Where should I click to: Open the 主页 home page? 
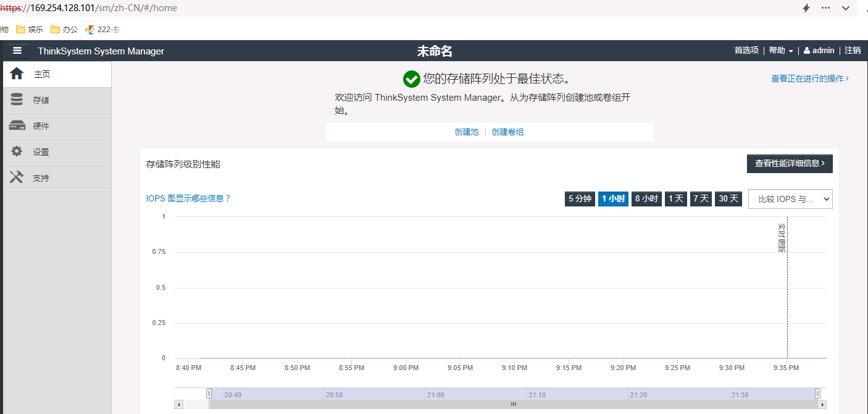click(x=57, y=74)
